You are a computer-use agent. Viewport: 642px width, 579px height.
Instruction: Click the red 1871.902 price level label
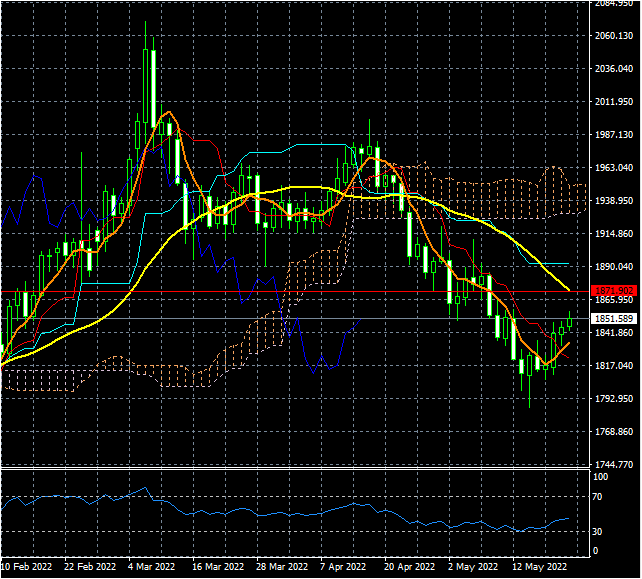pos(614,291)
